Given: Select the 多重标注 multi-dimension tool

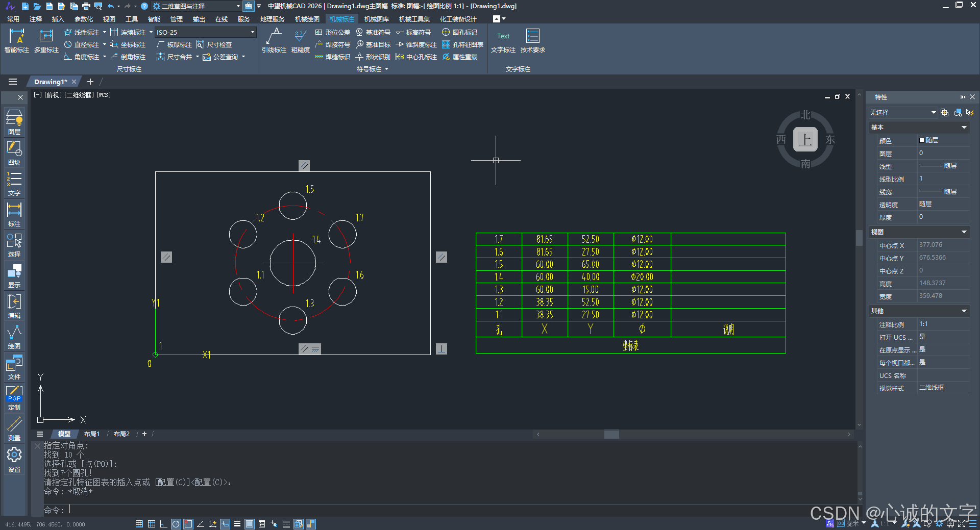Looking at the screenshot, I should 46,40.
